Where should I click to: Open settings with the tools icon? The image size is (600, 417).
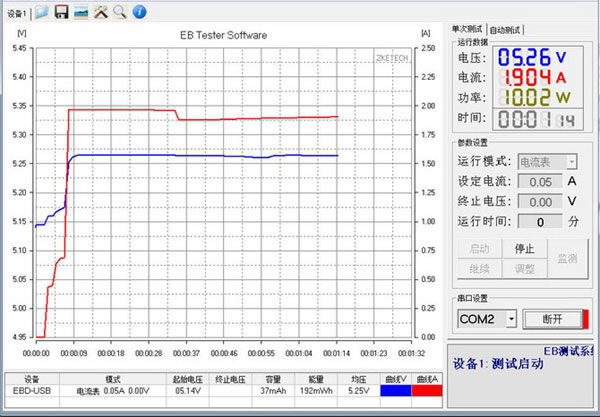tap(101, 12)
